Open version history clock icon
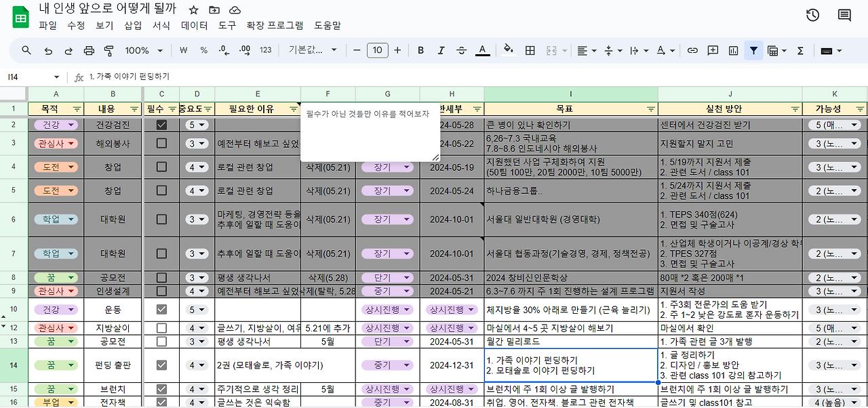The height and width of the screenshot is (408, 868). (x=812, y=16)
